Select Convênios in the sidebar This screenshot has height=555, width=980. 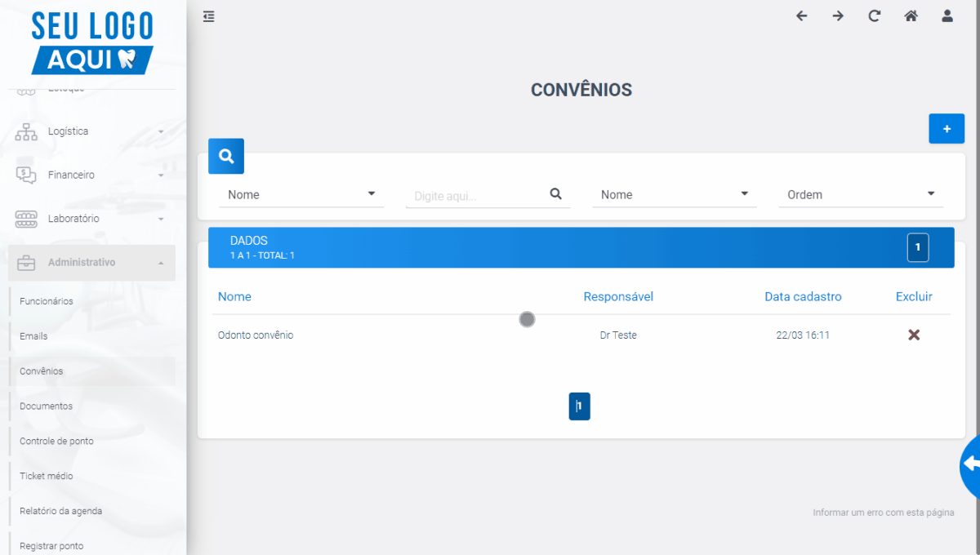(42, 371)
